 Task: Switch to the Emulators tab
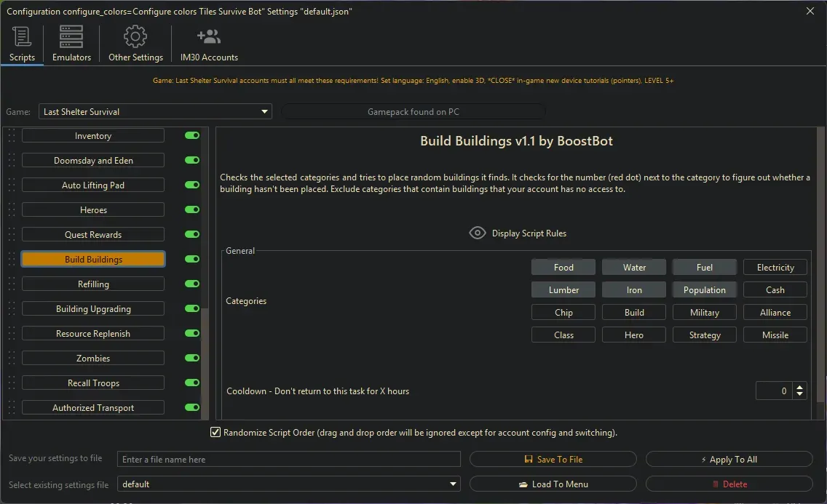point(71,44)
